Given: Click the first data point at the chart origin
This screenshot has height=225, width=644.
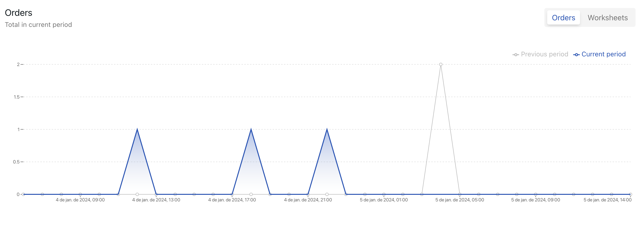Looking at the screenshot, I should click(x=23, y=194).
